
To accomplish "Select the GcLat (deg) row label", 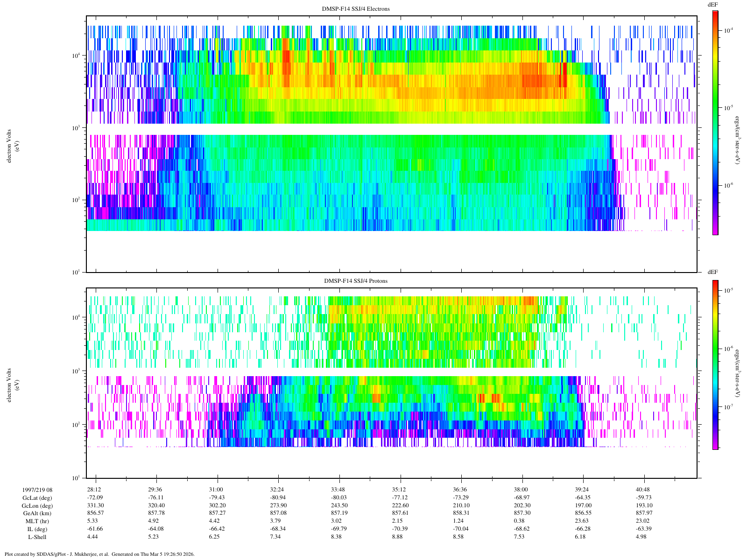I will pyautogui.click(x=37, y=497).
